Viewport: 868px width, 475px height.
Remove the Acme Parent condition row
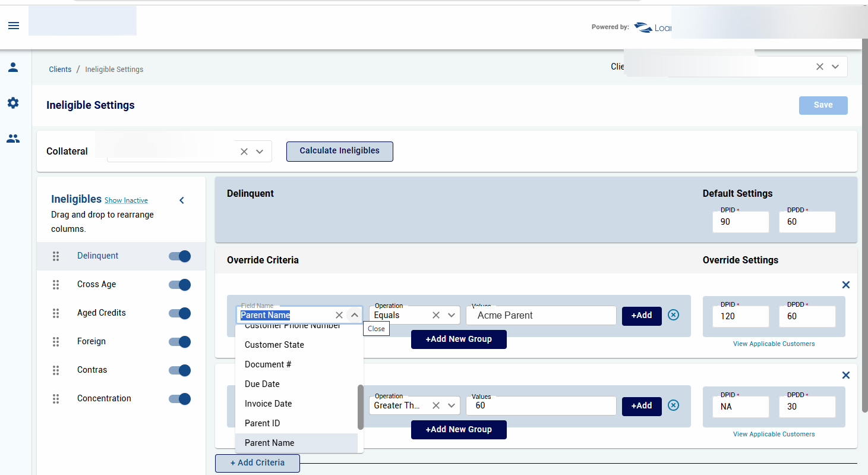click(673, 315)
